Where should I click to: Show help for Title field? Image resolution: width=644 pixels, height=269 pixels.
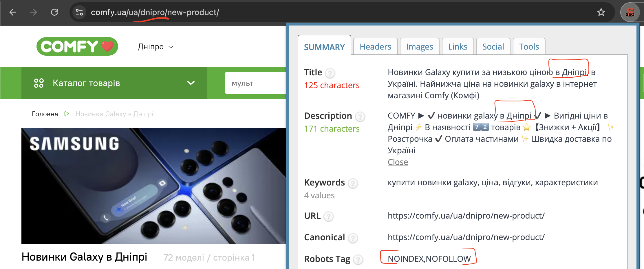click(x=330, y=73)
